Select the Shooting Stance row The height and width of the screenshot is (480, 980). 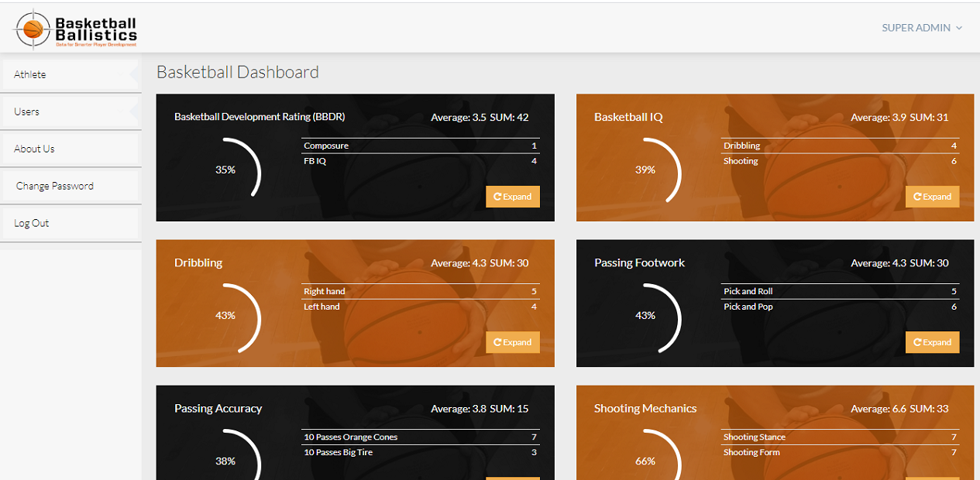pos(839,437)
